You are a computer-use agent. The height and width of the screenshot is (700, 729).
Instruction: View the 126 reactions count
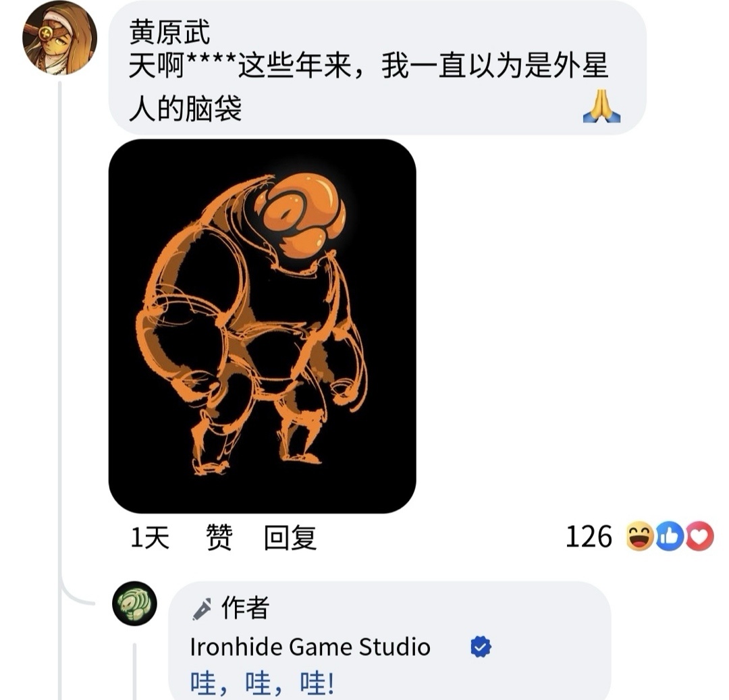coord(589,537)
